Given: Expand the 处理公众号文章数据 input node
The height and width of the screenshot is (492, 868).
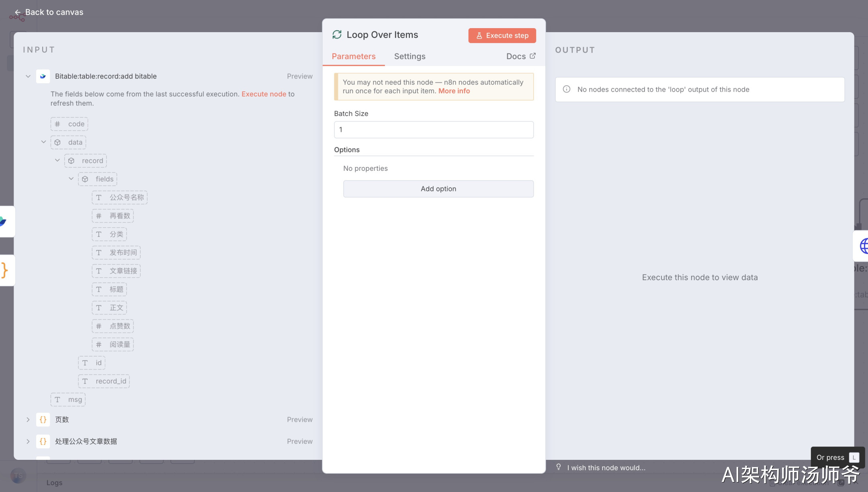Looking at the screenshot, I should coord(28,441).
